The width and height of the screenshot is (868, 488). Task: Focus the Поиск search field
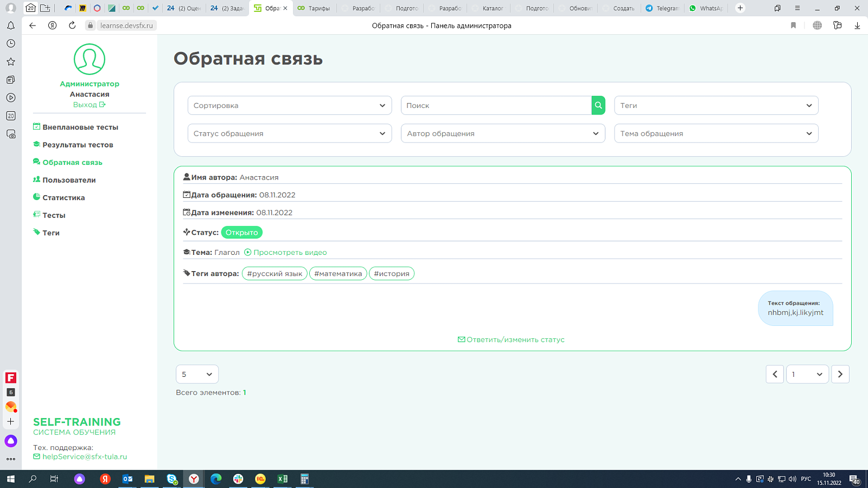(496, 105)
